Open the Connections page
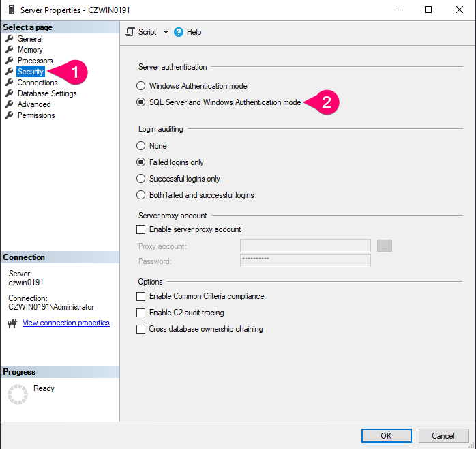The height and width of the screenshot is (449, 476). pyautogui.click(x=38, y=83)
